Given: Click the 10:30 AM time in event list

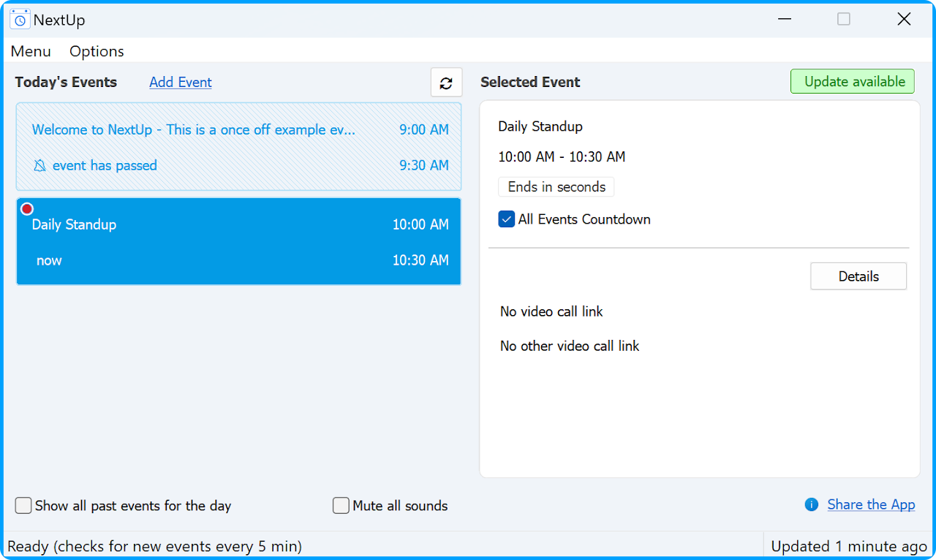Looking at the screenshot, I should [x=420, y=260].
